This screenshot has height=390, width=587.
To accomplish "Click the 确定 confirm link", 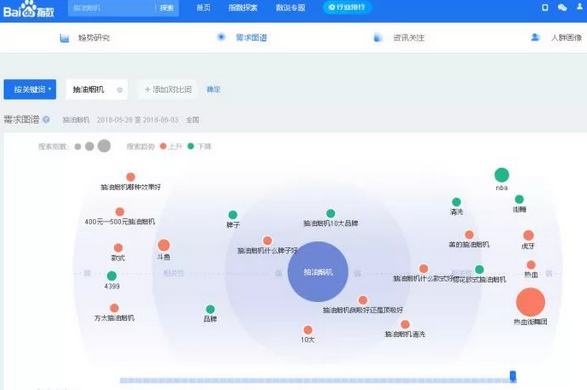I will [213, 89].
